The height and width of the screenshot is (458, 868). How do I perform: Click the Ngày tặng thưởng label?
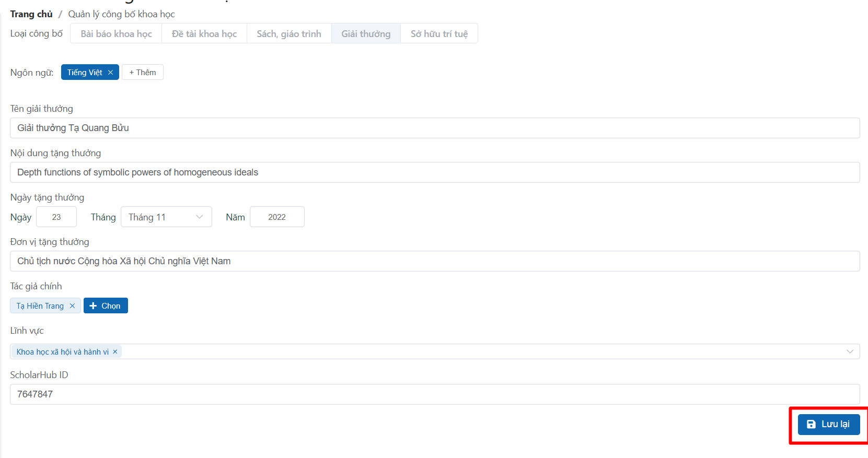coord(47,197)
